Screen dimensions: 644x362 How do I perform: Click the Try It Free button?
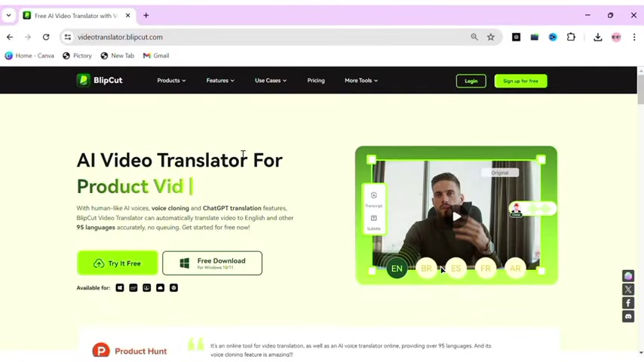tap(118, 263)
